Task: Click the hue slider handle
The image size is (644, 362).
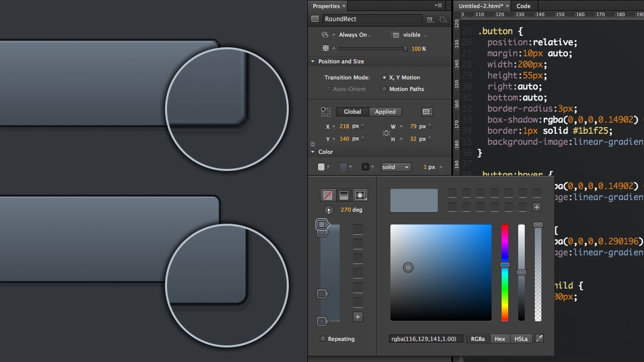Action: tap(505, 264)
